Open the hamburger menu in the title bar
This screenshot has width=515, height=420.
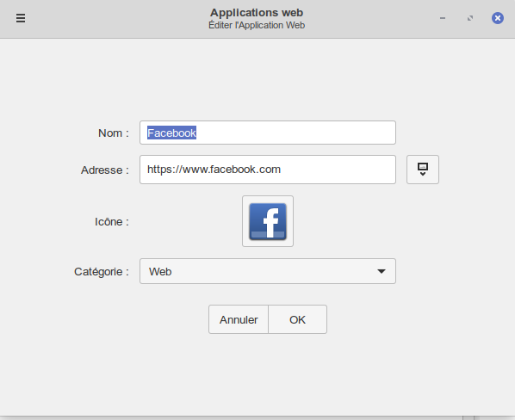coord(21,18)
